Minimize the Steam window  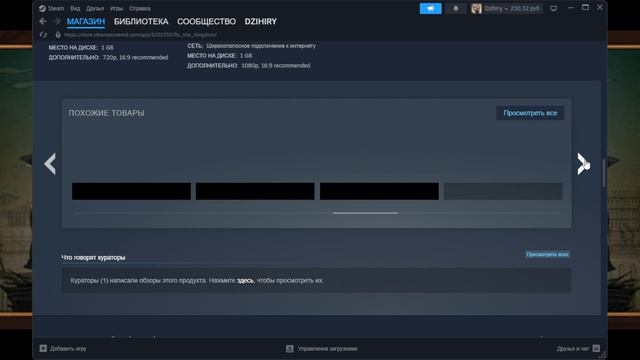[571, 8]
